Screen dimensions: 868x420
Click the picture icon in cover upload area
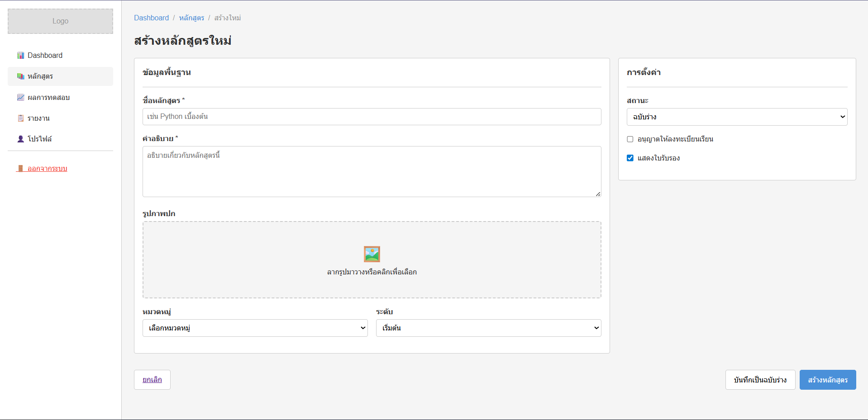pos(372,254)
